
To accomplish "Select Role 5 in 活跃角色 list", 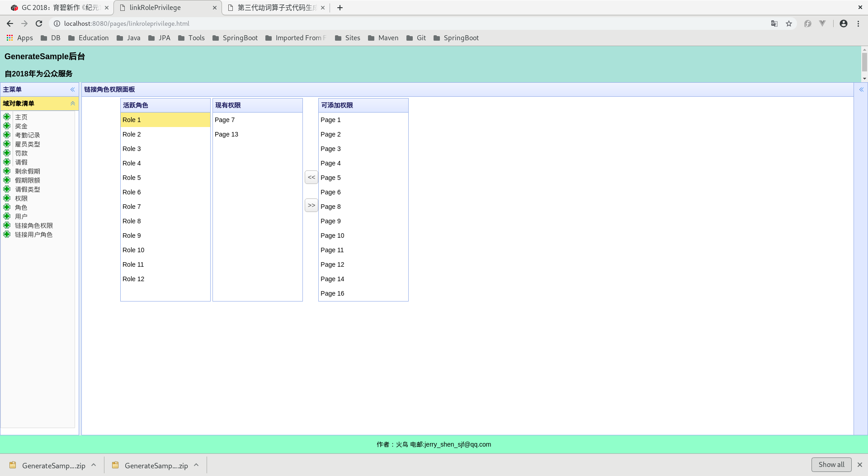I will point(165,178).
